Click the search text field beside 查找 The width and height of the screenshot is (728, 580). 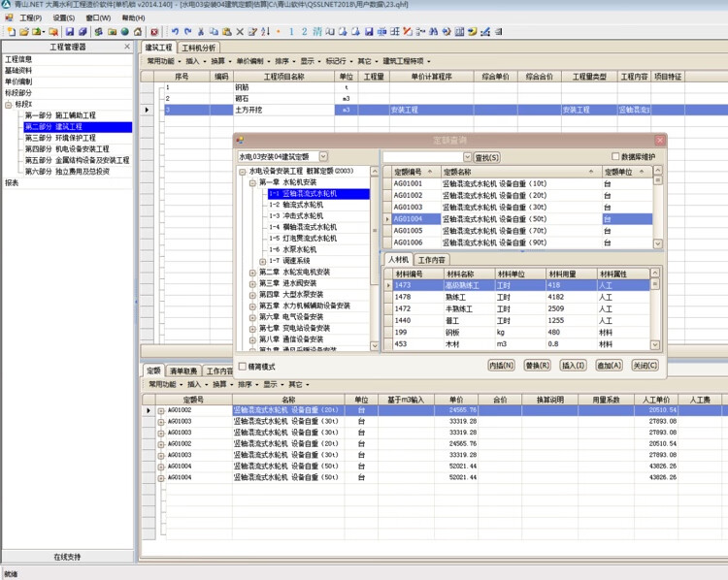(421, 157)
